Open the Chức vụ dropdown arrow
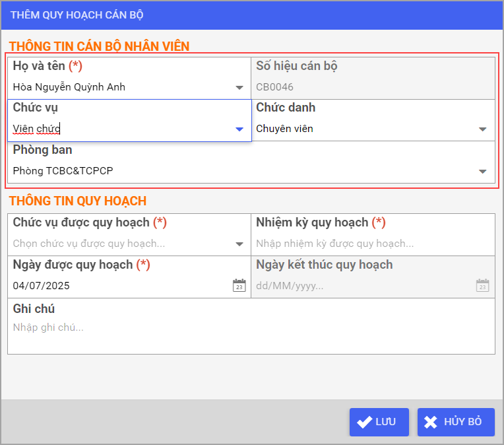504x445 pixels. pyautogui.click(x=239, y=129)
